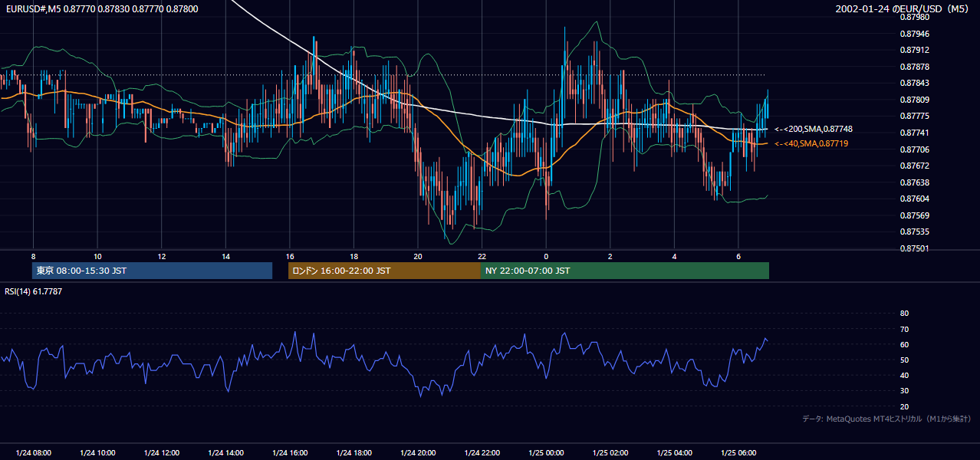Screen dimensions: 980x460
Task: Click price axis value 0.87980
Action: [x=916, y=17]
